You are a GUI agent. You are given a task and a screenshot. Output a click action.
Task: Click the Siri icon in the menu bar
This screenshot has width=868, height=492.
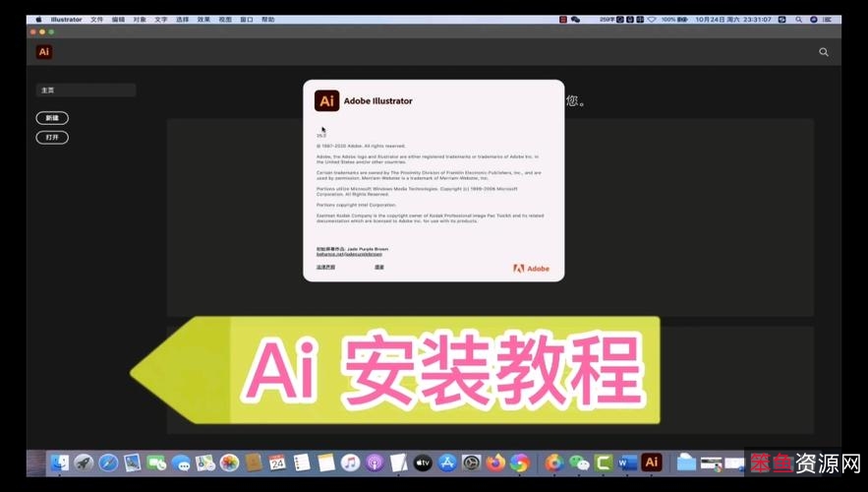pos(814,20)
